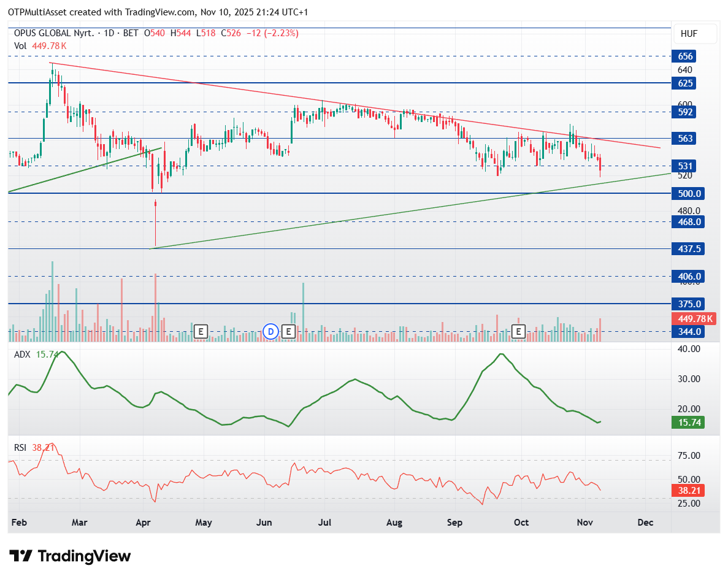Click the blue D dividend marker
The width and height of the screenshot is (728, 579).
click(x=270, y=332)
